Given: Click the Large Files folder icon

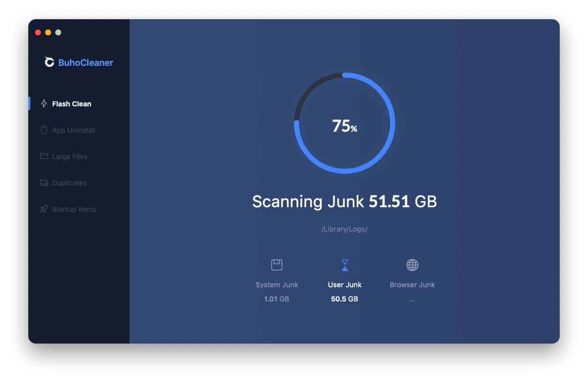Looking at the screenshot, I should [44, 156].
